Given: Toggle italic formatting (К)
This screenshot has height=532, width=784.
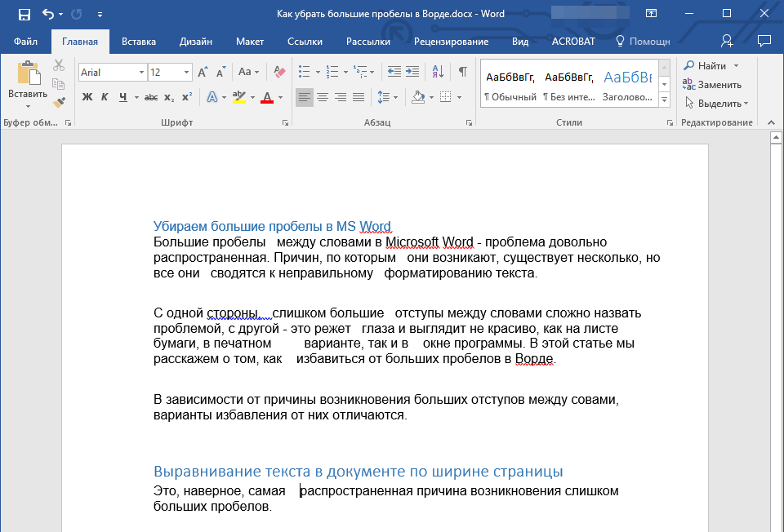Looking at the screenshot, I should [x=105, y=97].
